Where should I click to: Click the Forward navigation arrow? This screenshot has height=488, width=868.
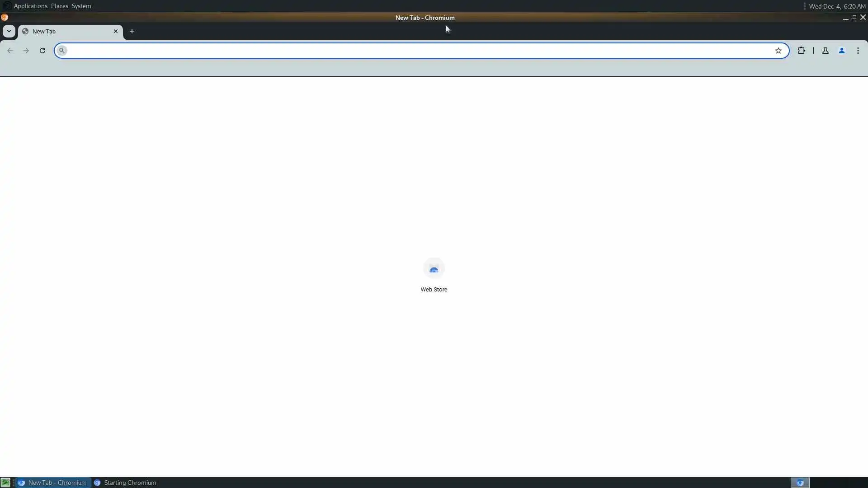(x=26, y=51)
